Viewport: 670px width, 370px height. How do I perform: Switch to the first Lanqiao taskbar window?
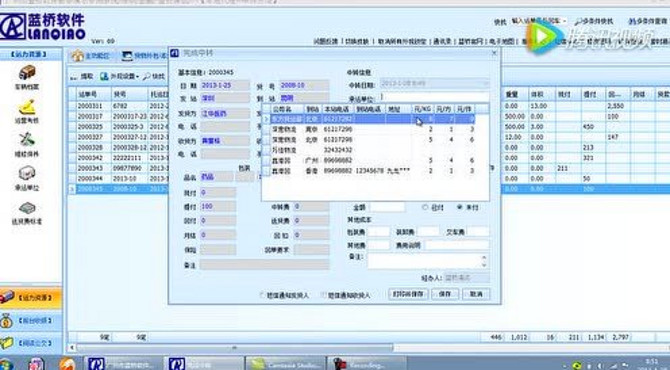tap(123, 364)
